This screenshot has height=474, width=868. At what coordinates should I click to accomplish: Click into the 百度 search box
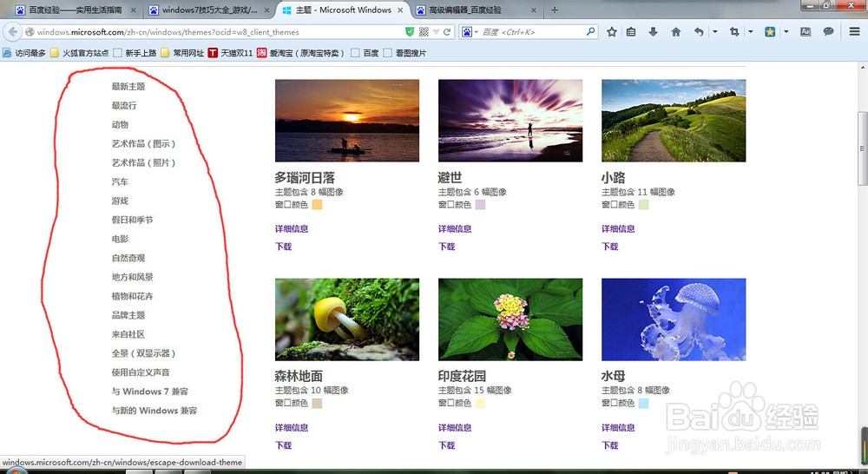click(533, 32)
